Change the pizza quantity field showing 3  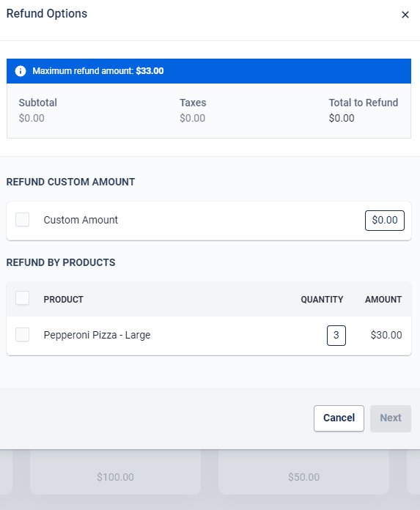336,336
